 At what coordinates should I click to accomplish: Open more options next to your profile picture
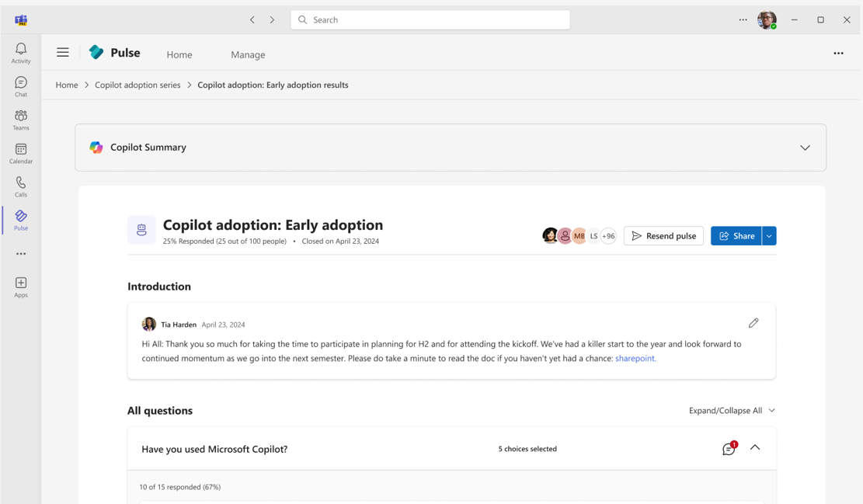tap(743, 19)
